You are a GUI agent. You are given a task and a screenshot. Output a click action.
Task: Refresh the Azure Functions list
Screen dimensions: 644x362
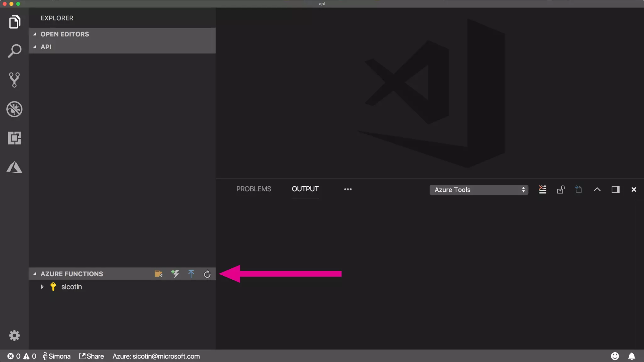coord(207,274)
